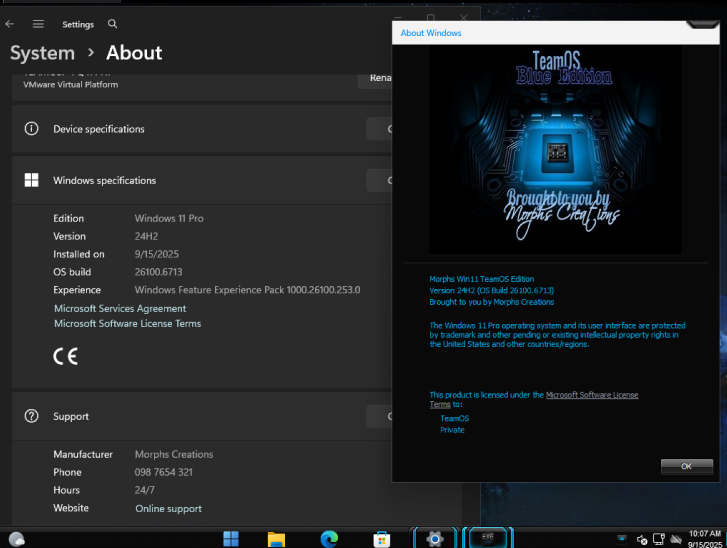Open Microsoft Software License Terms link in Settings
Image resolution: width=727 pixels, height=548 pixels.
(x=128, y=324)
